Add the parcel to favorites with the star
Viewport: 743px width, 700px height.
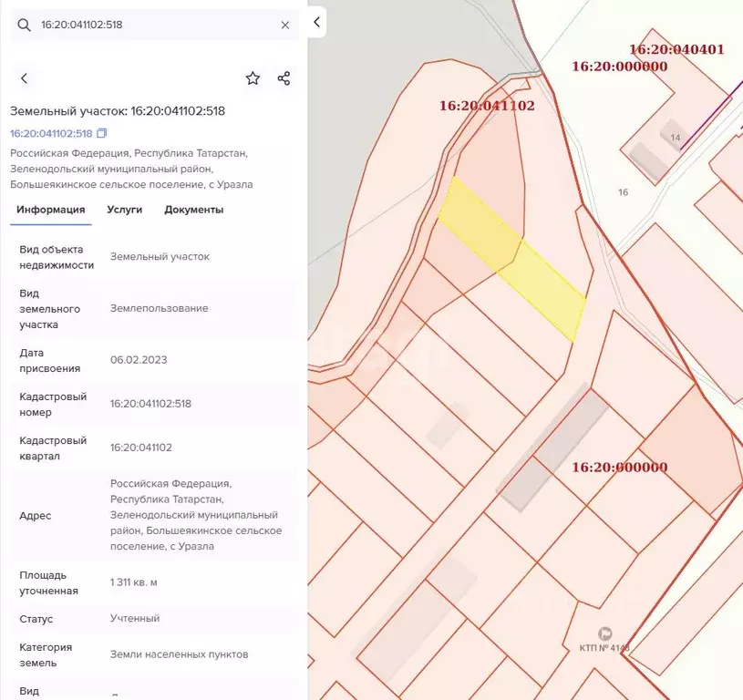coord(253,78)
